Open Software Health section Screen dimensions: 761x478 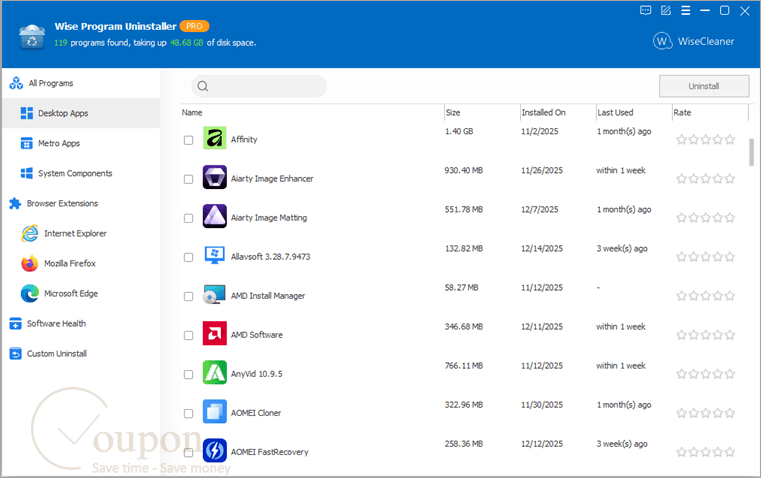(x=81, y=324)
